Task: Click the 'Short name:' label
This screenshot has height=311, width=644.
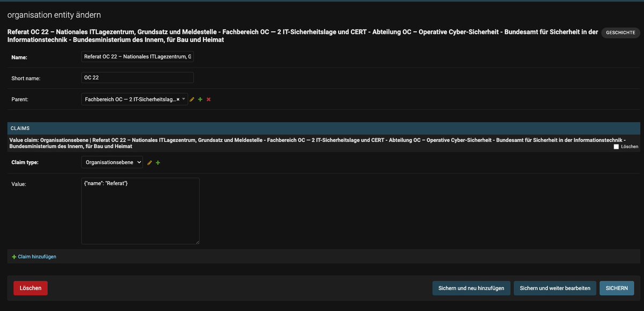Action: [26, 78]
